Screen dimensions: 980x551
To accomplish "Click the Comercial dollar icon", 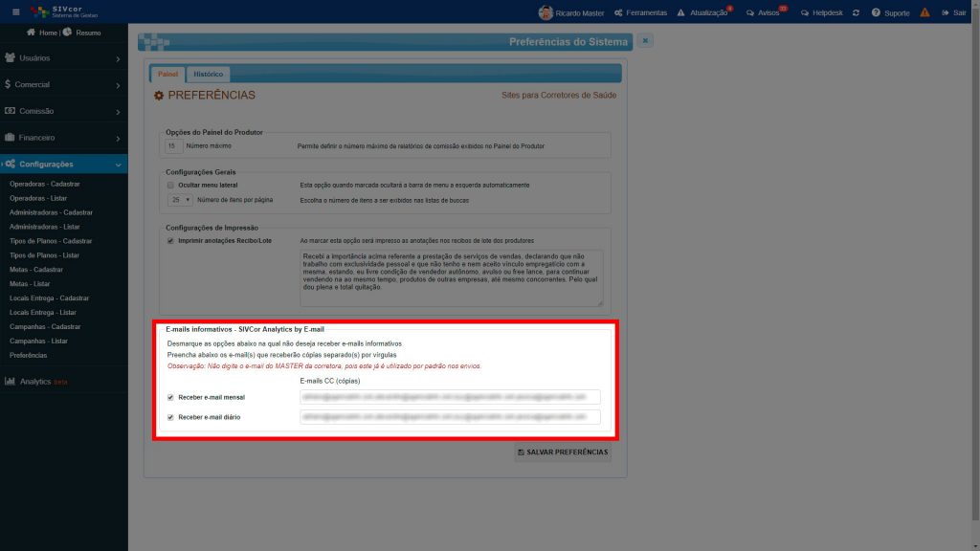I will click(8, 84).
